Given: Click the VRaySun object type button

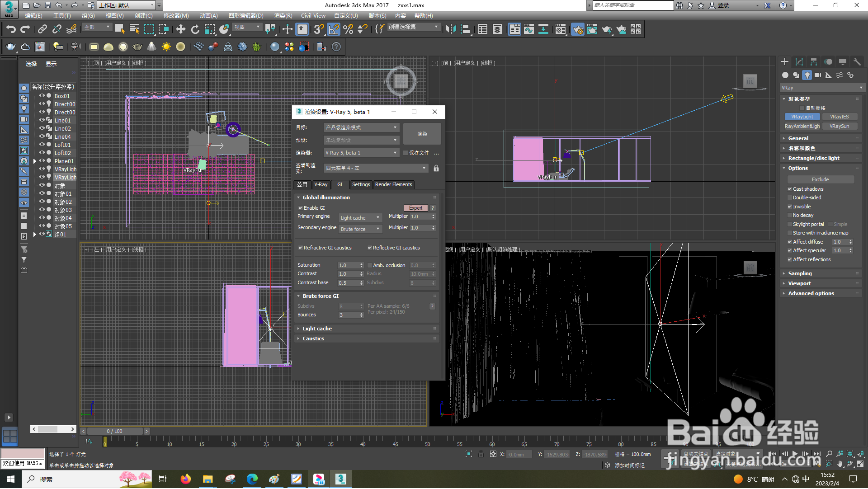Looking at the screenshot, I should point(839,126).
